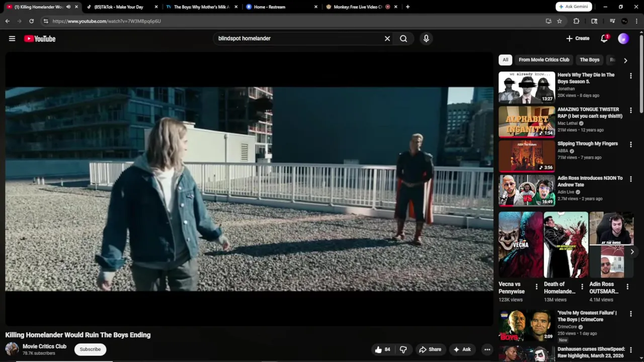The height and width of the screenshot is (362, 644).
Task: Open options for 'Adin Ross OUTSMAR...' short
Action: coord(627,287)
